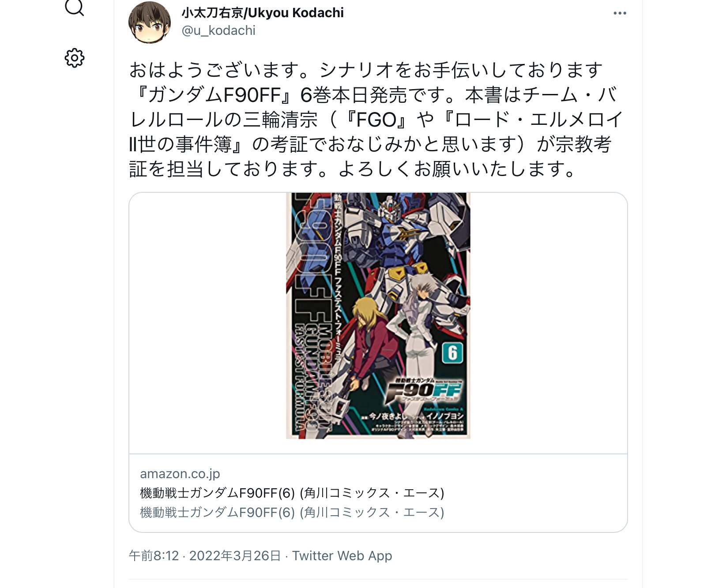This screenshot has width=715, height=588.
Task: Open the three-dot tweet options menu
Action: (620, 13)
